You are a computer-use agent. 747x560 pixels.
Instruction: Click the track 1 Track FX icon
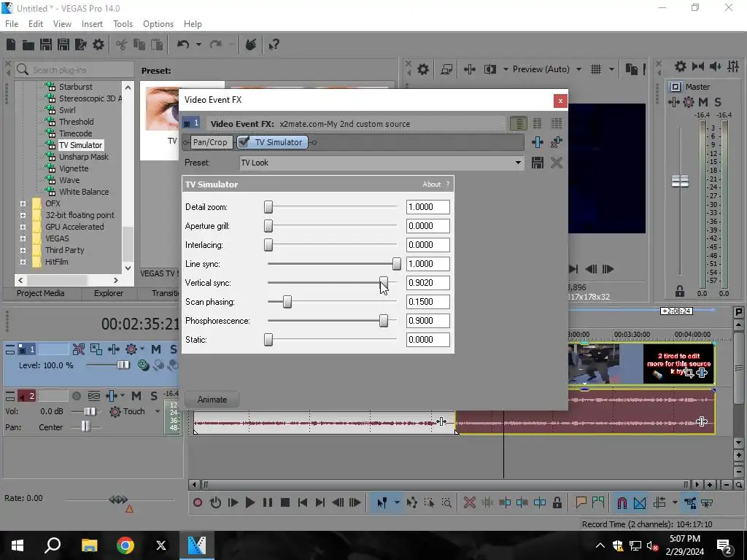click(113, 349)
